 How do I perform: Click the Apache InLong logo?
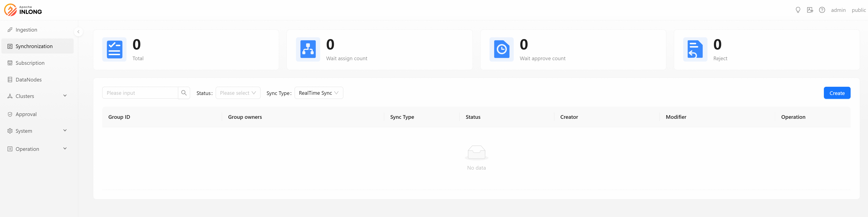(x=23, y=10)
